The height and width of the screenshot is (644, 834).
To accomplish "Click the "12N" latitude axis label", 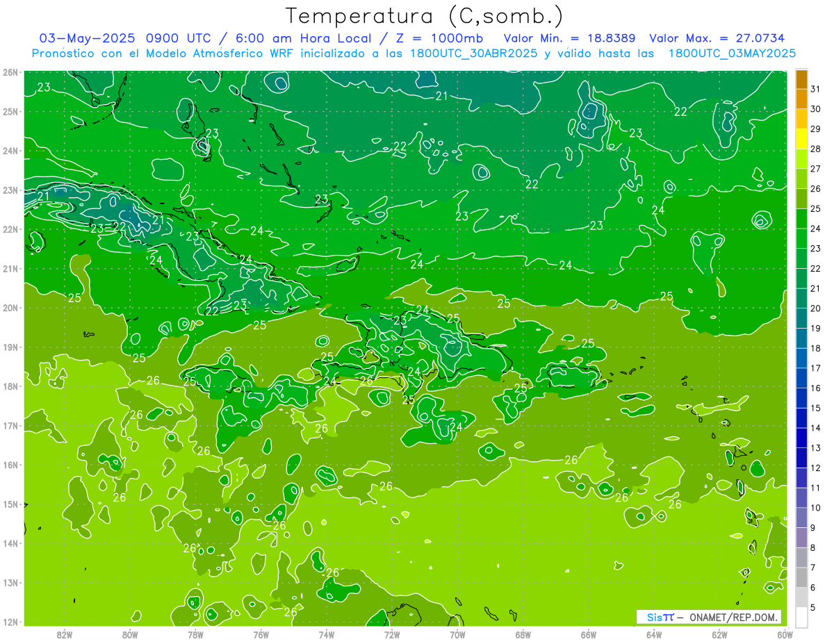I will pos(10,622).
